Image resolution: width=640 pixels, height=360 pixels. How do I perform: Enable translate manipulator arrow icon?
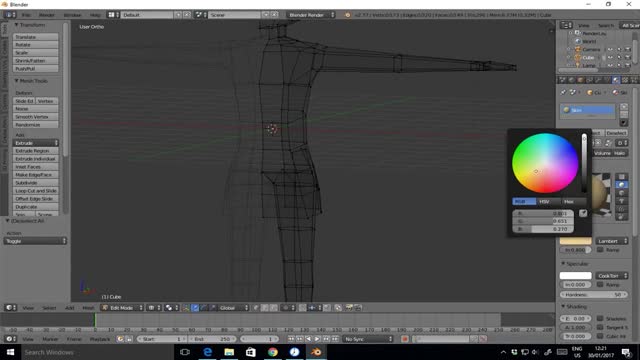195,308
